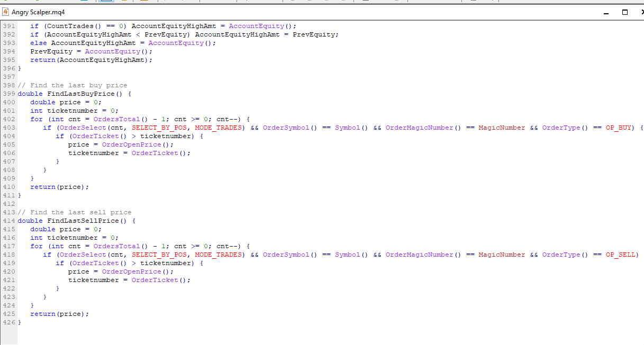Click MODE_TRADES on line 418
This screenshot has width=644, height=345.
(x=218, y=255)
